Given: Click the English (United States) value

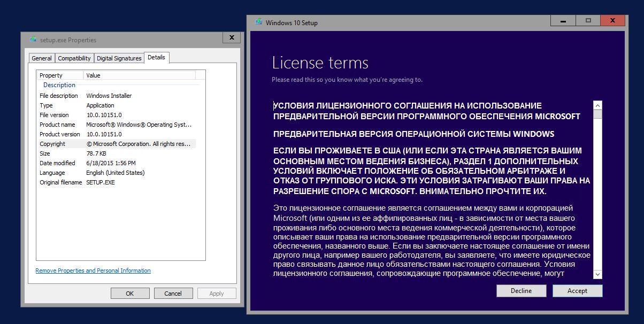Looking at the screenshot, I should [x=116, y=173].
